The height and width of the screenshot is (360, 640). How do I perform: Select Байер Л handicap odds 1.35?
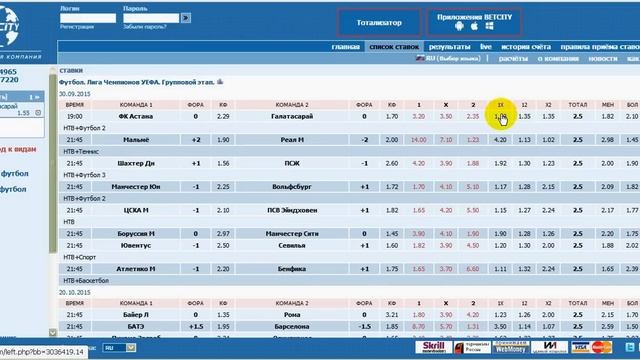(x=223, y=315)
